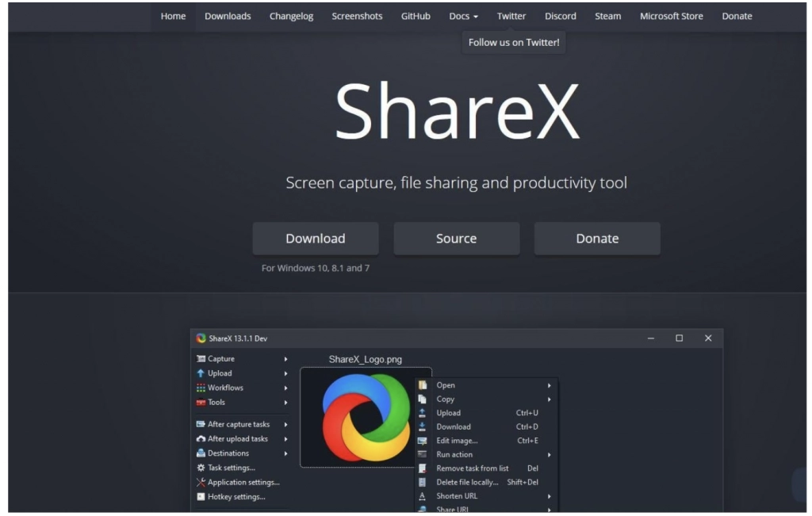Image resolution: width=812 pixels, height=516 pixels.
Task: Click the Workflows grid icon
Action: pos(201,388)
